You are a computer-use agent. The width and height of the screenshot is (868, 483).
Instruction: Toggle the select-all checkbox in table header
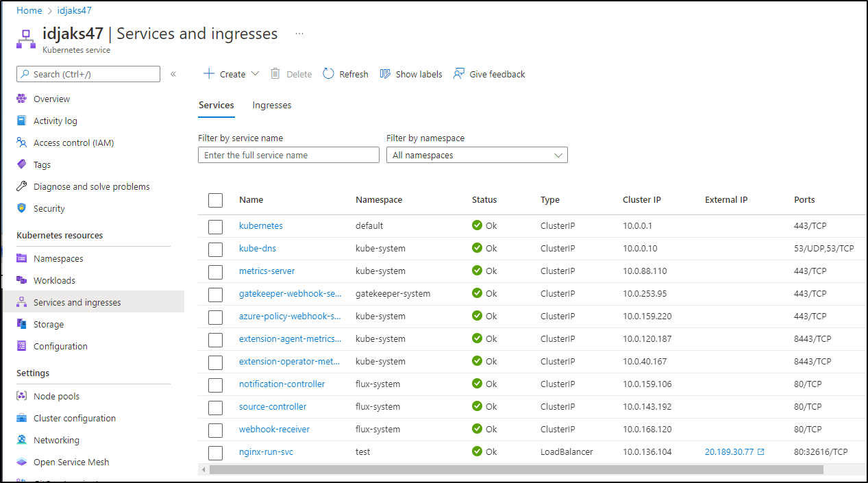(x=216, y=200)
